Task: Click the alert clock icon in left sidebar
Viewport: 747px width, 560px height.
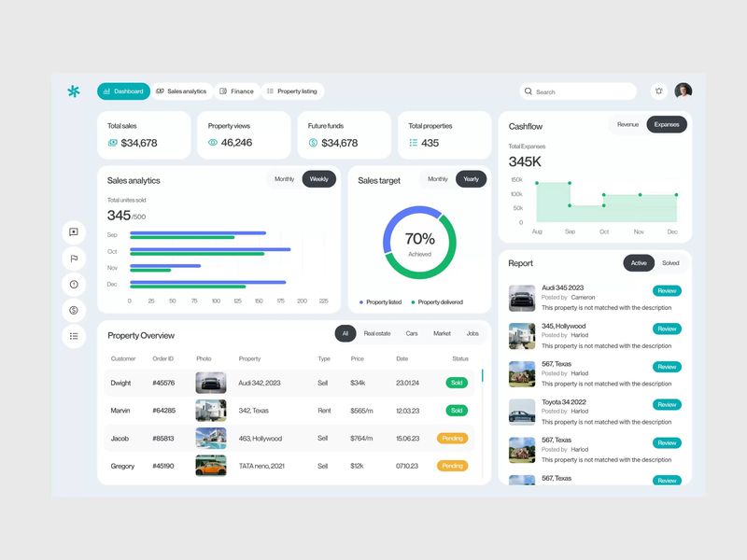Action: click(x=75, y=282)
